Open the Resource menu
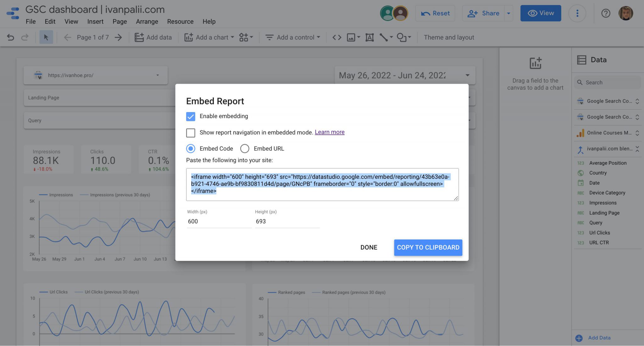This screenshot has width=644, height=346. [180, 21]
